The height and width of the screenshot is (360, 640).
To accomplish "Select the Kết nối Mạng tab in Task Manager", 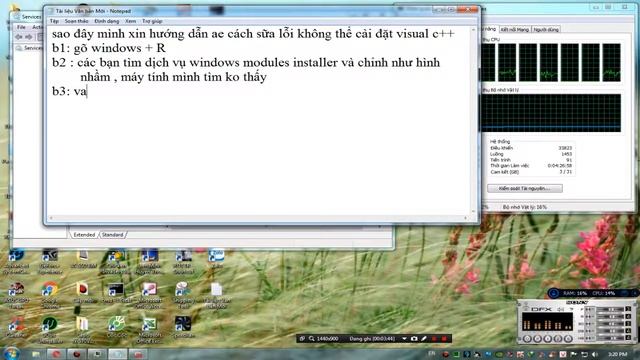I will [514, 29].
